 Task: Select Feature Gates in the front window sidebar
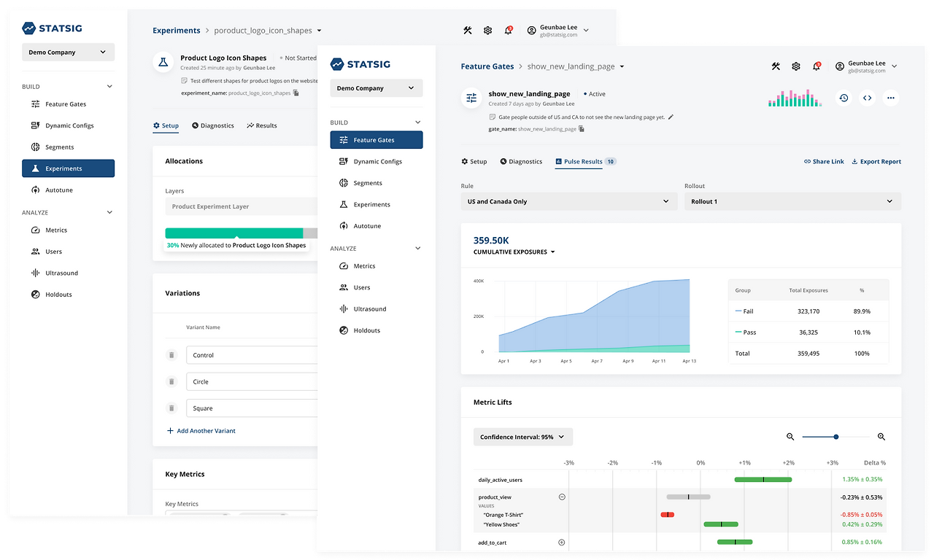point(377,140)
